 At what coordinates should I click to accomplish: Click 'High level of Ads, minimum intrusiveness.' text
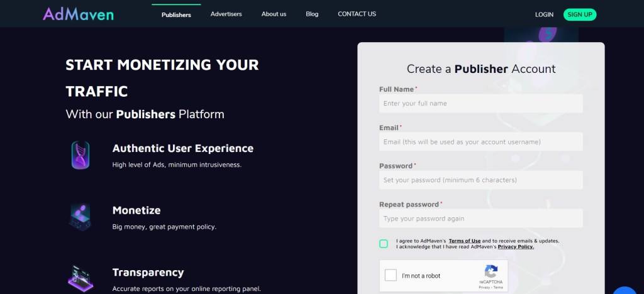[177, 165]
